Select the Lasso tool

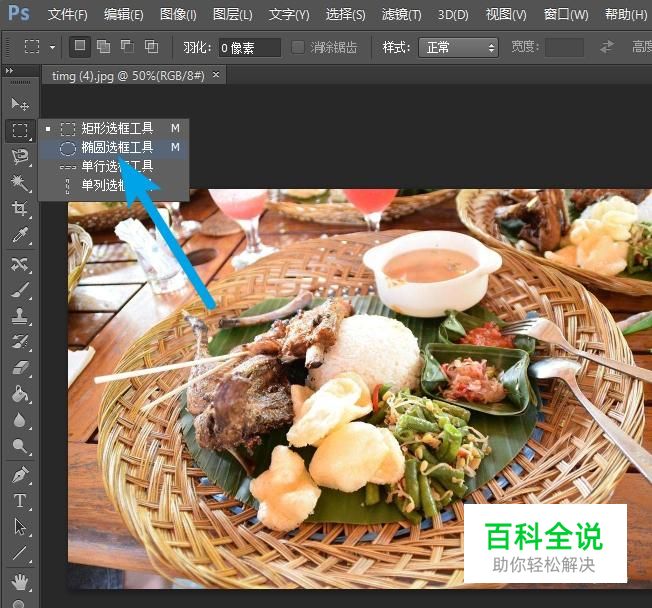click(x=20, y=157)
